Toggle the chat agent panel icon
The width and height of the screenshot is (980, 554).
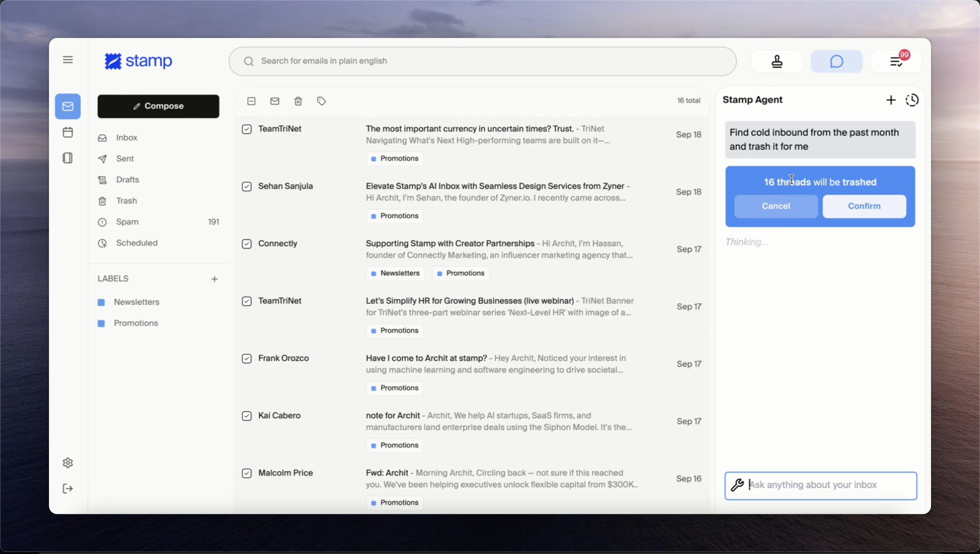[x=836, y=61]
